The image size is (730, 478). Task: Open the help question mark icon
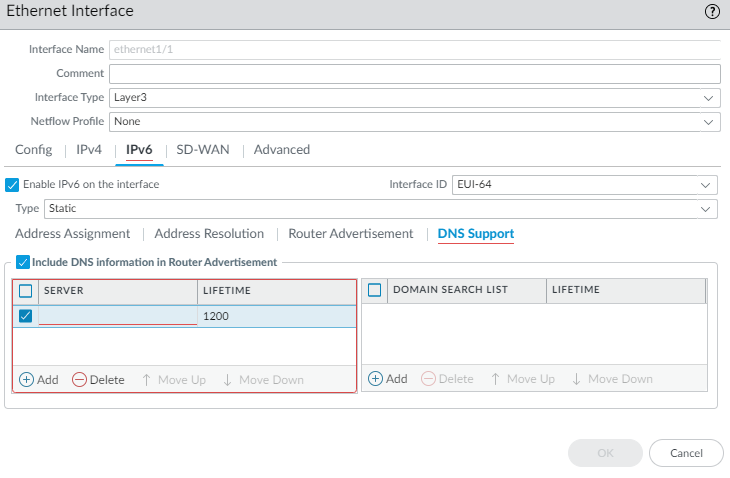pos(712,12)
